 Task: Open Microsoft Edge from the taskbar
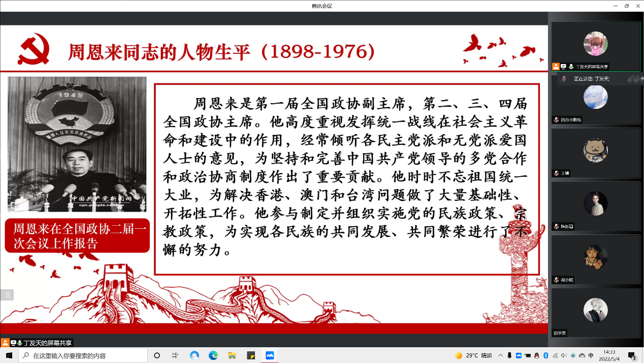point(213,355)
